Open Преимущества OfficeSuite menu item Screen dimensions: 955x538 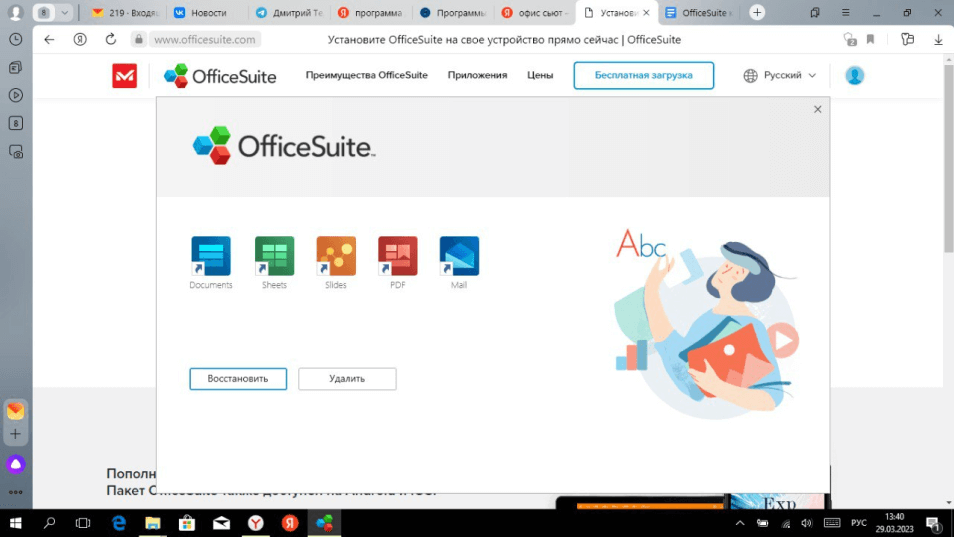tap(367, 75)
